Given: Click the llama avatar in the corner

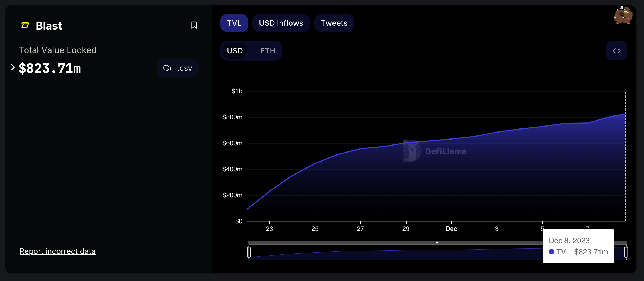Looking at the screenshot, I should point(623,16).
